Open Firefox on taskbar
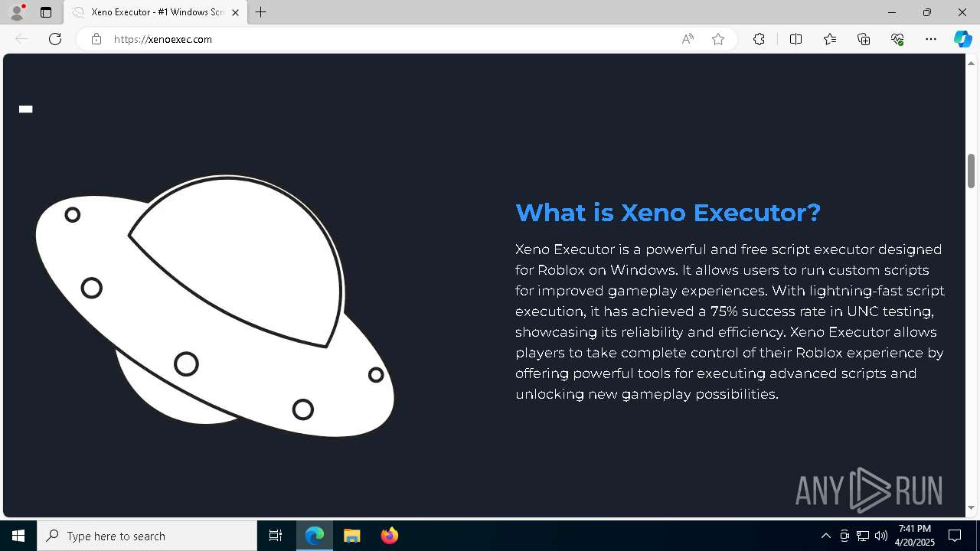This screenshot has height=551, width=980. pos(389,536)
